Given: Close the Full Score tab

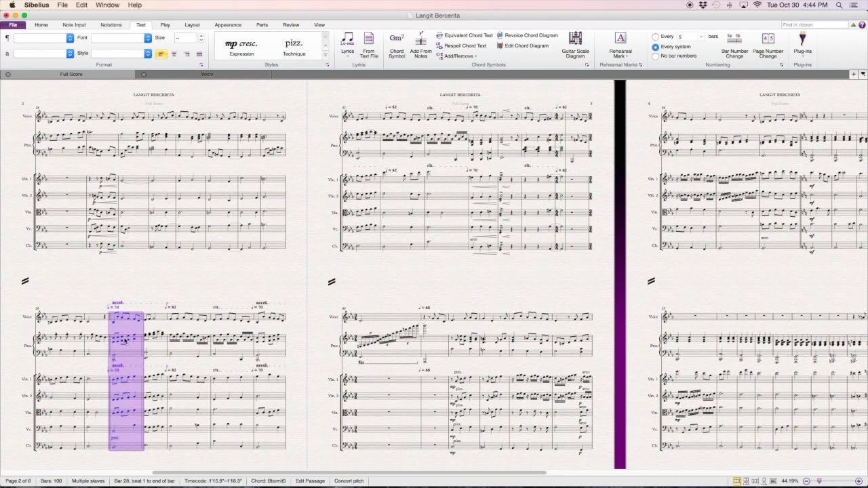Looking at the screenshot, I should coord(7,74).
